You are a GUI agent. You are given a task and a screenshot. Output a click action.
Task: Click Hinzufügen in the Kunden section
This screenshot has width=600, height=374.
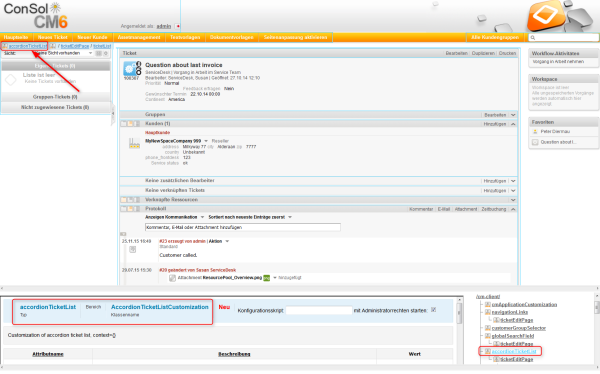[495, 124]
